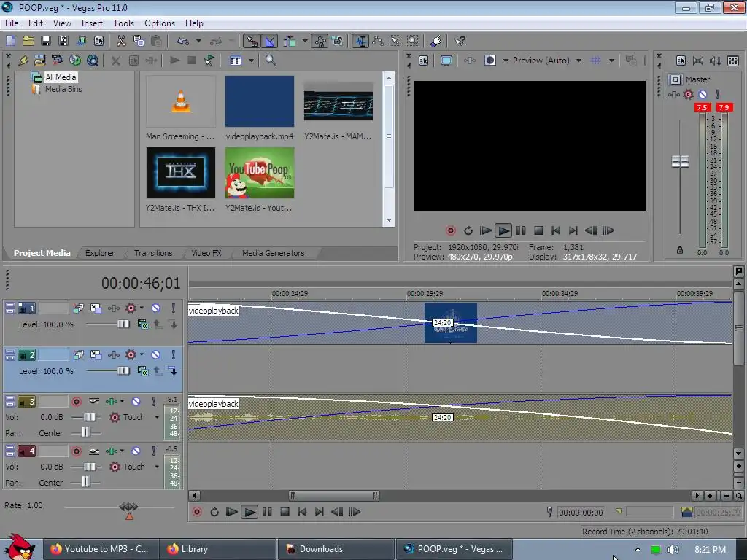Screen dimensions: 747x560
Task: Click Make Compositing Child on track 2
Action: (172, 371)
